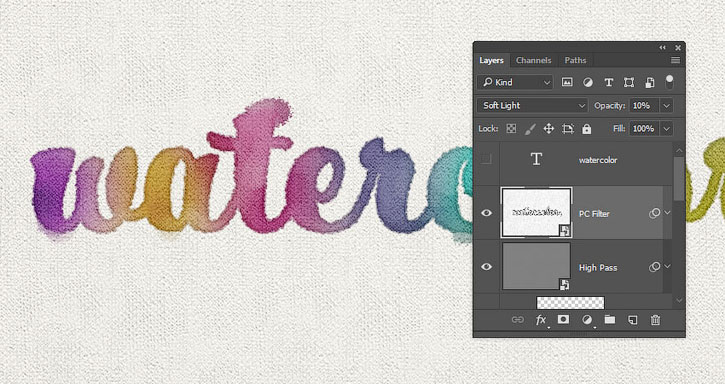
Task: Expand High Pass smart filters list
Action: (x=667, y=266)
